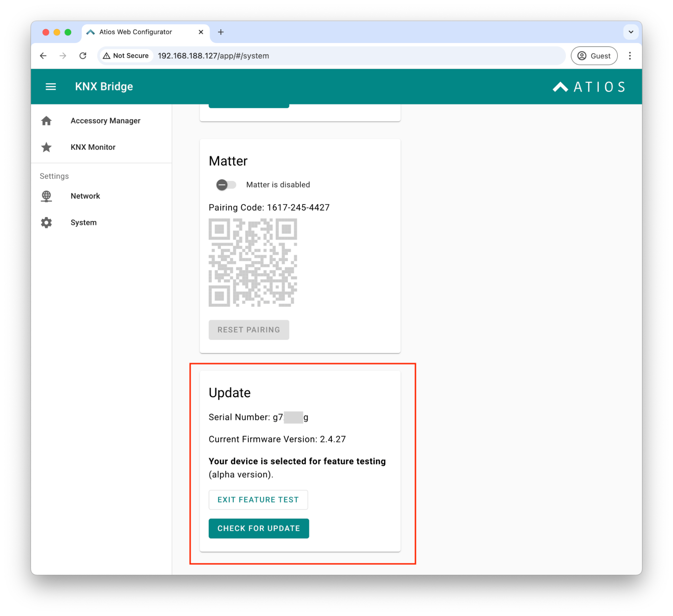Go back in browser history
673x616 pixels.
[43, 56]
